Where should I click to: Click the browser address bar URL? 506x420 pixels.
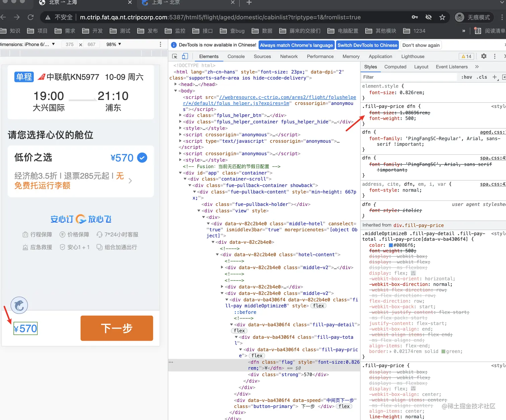pyautogui.click(x=220, y=17)
